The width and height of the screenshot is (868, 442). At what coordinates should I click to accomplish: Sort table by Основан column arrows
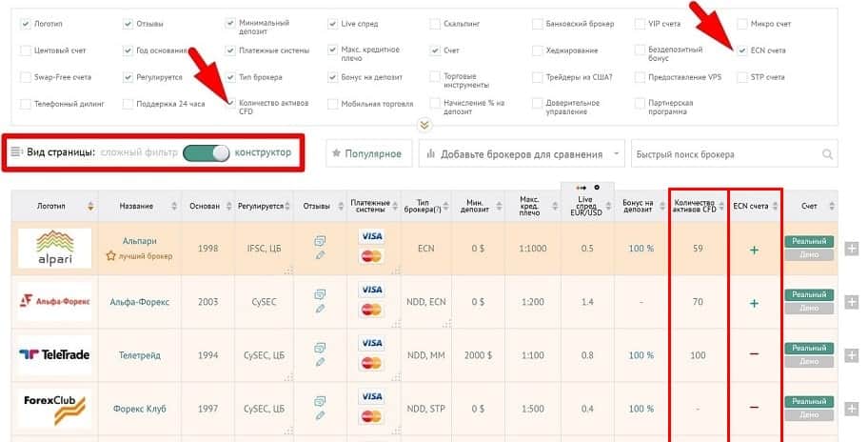228,206
